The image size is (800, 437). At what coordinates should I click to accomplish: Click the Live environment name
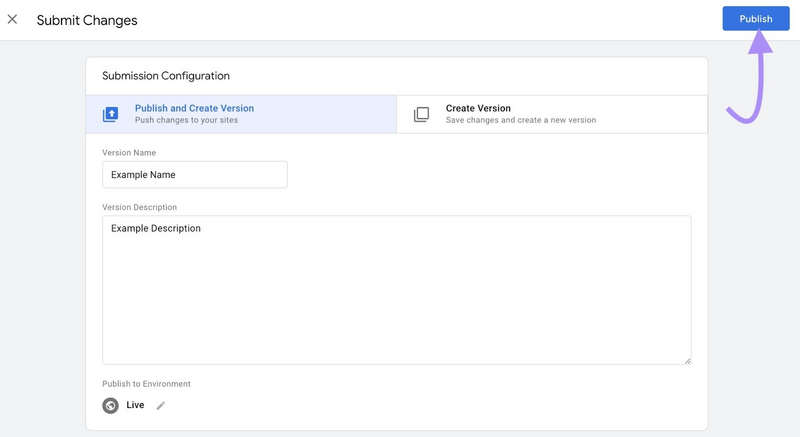135,405
